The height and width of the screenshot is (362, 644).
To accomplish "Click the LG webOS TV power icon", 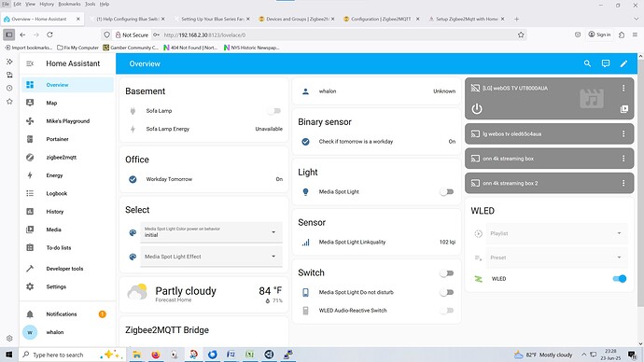I will pos(476,109).
